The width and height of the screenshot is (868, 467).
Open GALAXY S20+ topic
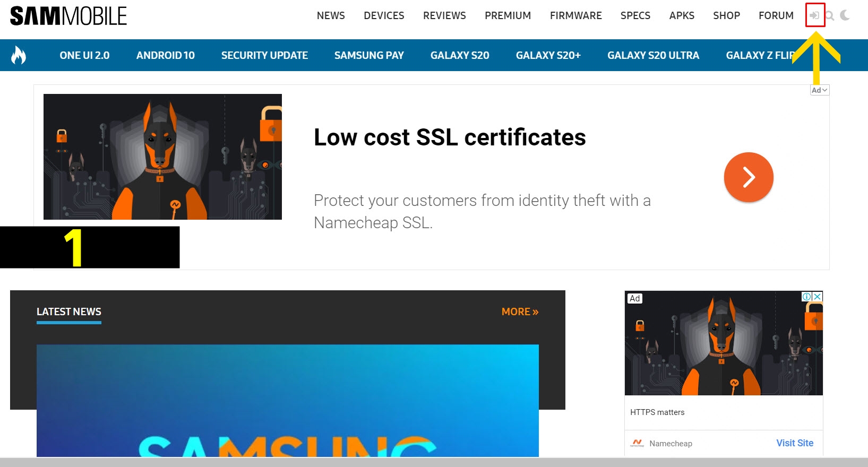[548, 55]
